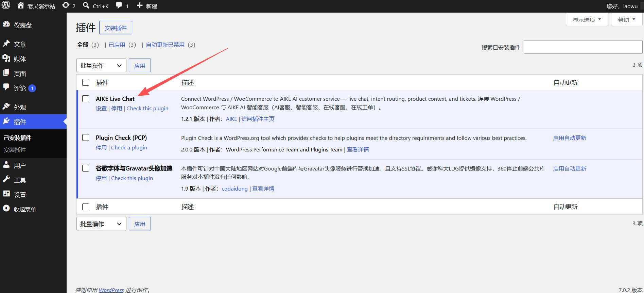
Task: Click 停用 for AIKE Live Chat
Action: click(117, 109)
